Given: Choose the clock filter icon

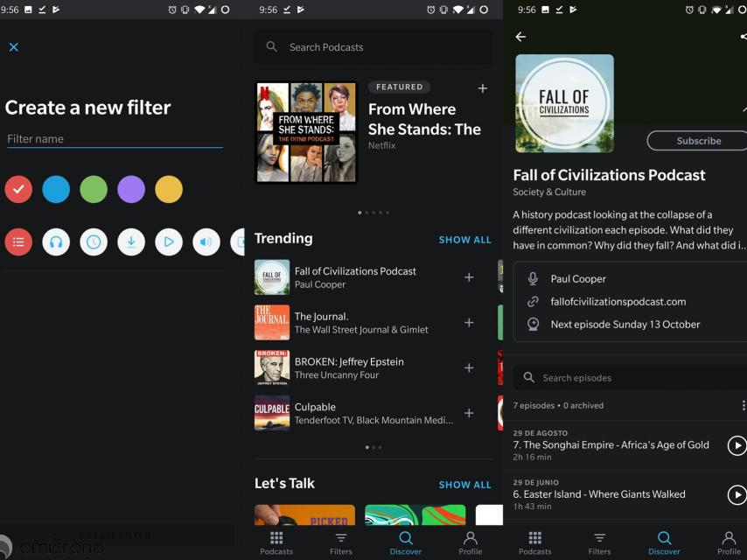Looking at the screenshot, I should click(94, 241).
